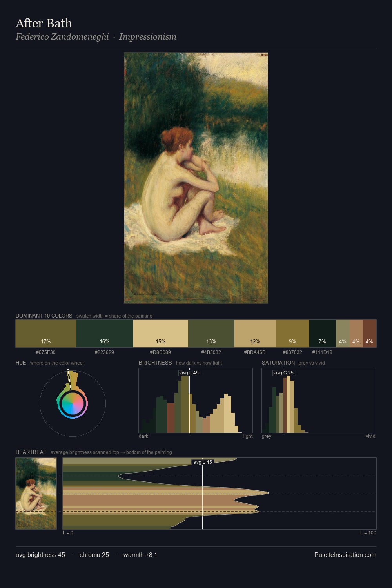
Task: Click hex code #675E30 label
Action: [46, 352]
